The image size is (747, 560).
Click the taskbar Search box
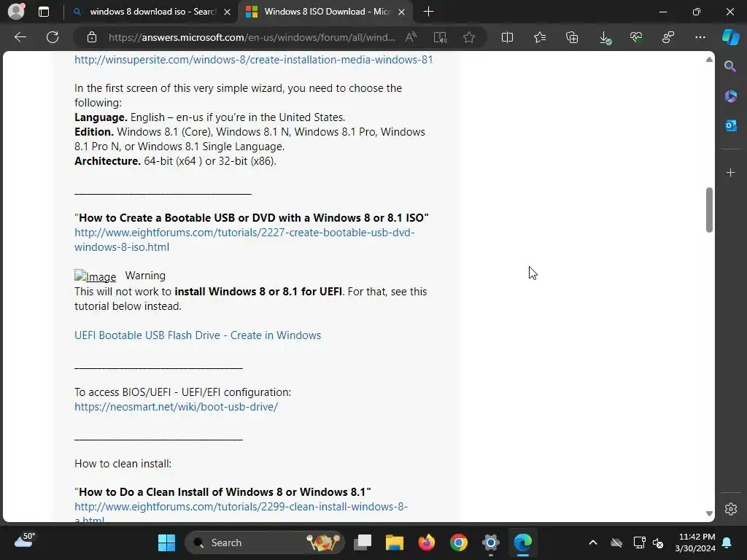pyautogui.click(x=264, y=542)
